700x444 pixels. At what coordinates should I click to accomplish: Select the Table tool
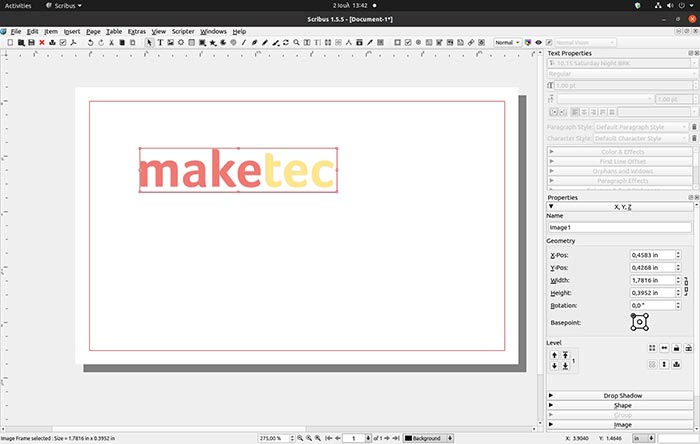tap(192, 42)
